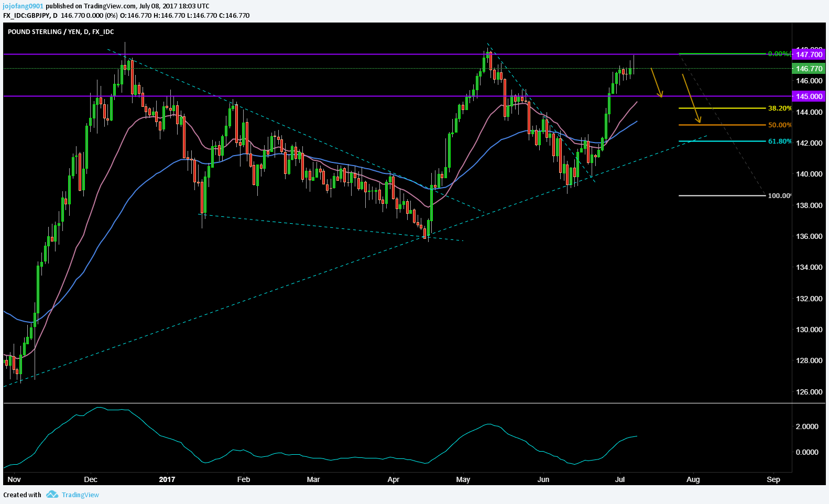This screenshot has height=504, width=829.
Task: Click the 140.000 price axis label
Action: (x=809, y=174)
